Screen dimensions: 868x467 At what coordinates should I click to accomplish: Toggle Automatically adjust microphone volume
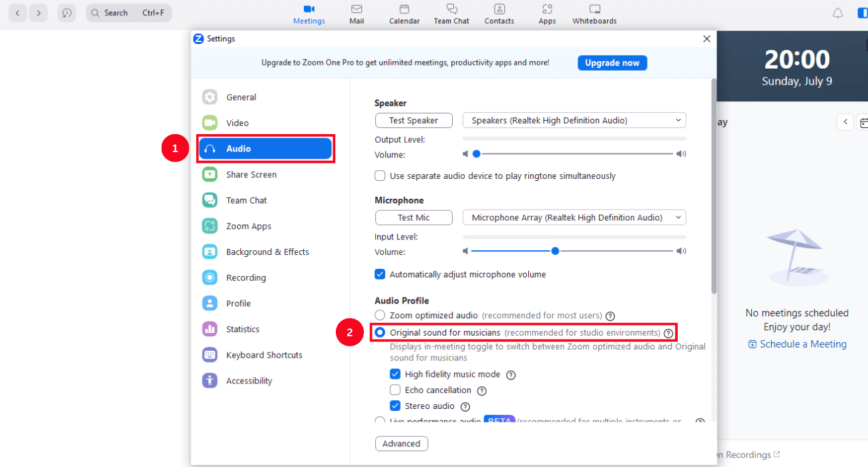380,274
